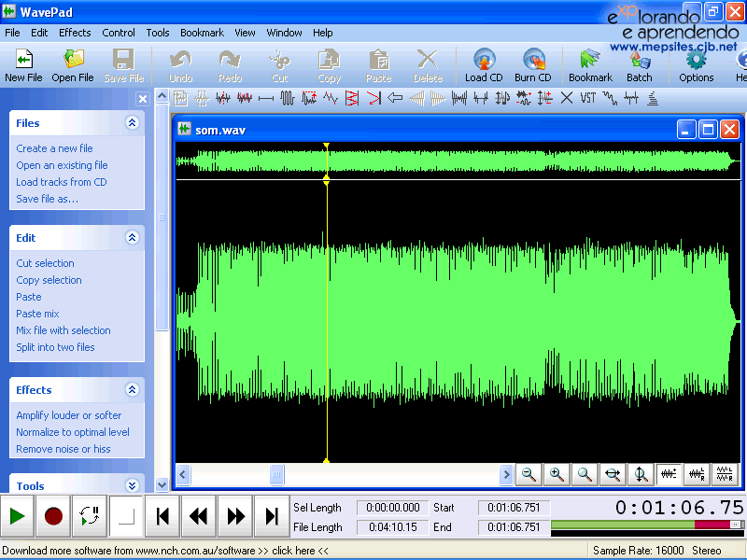The height and width of the screenshot is (560, 747).
Task: Click the stacked-lines icon at effects toolbar end
Action: (653, 98)
